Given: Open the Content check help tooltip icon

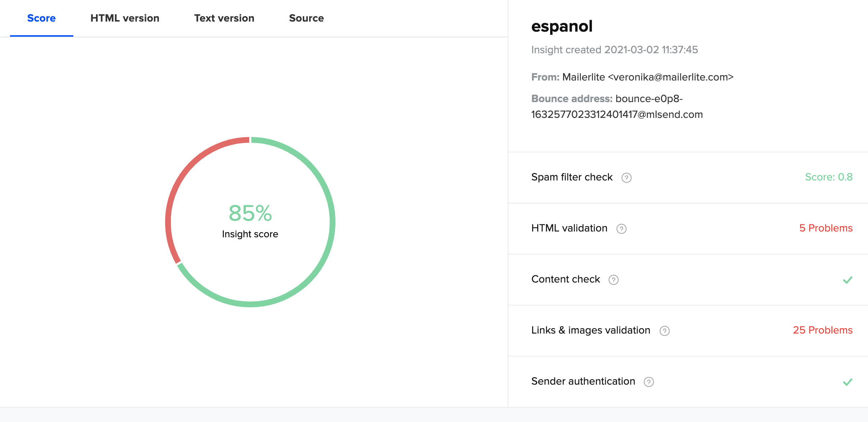Looking at the screenshot, I should tap(613, 280).
